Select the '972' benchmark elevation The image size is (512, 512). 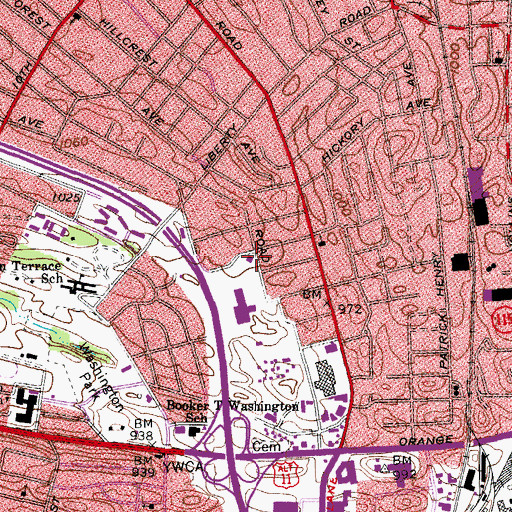click(350, 310)
